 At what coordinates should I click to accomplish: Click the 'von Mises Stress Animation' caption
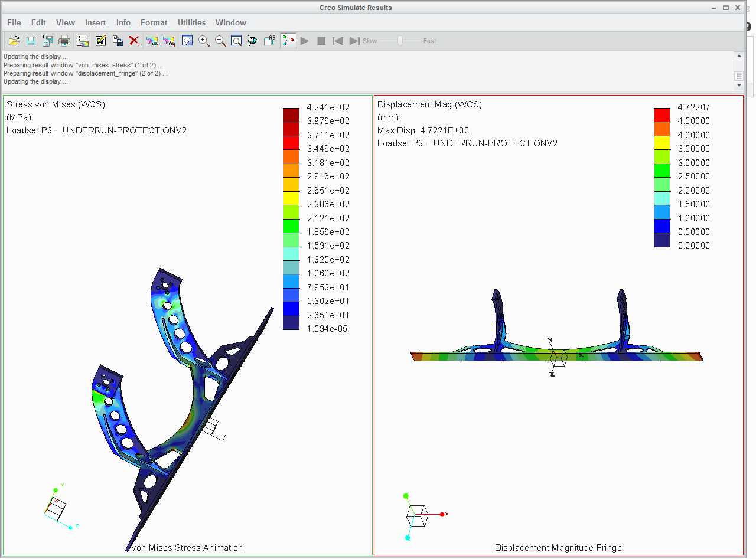pyautogui.click(x=188, y=548)
